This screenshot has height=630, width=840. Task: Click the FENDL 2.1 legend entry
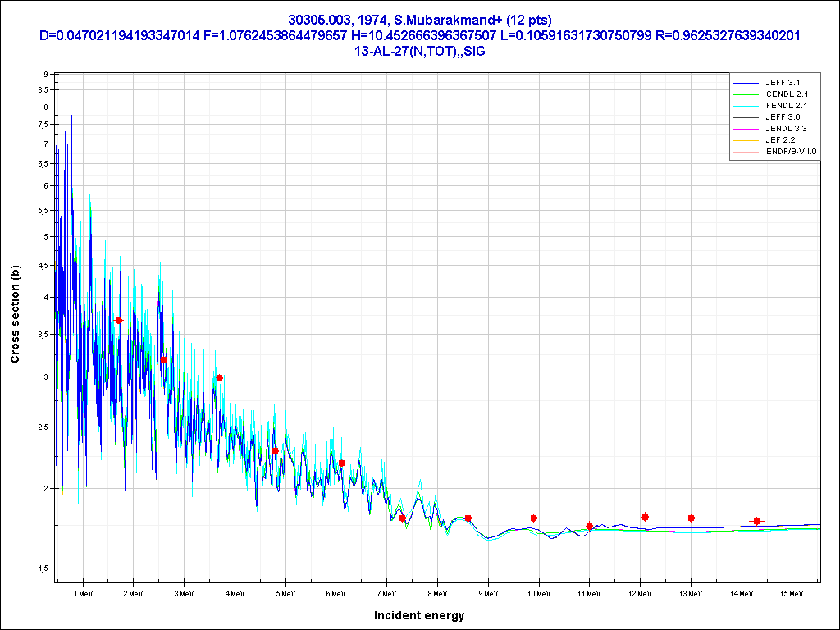click(786, 106)
